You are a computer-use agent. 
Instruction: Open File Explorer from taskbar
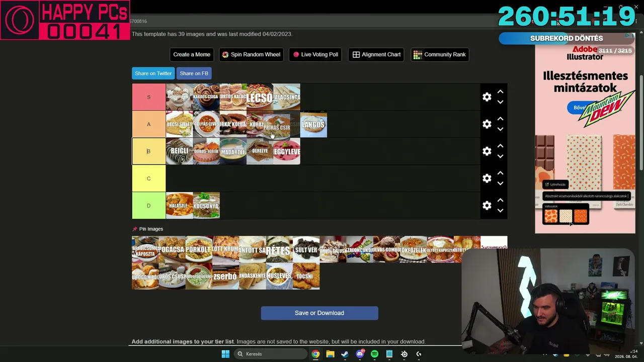tap(330, 354)
